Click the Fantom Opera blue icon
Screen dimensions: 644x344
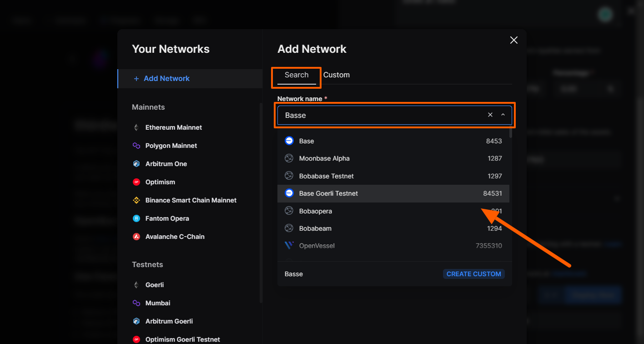point(136,218)
